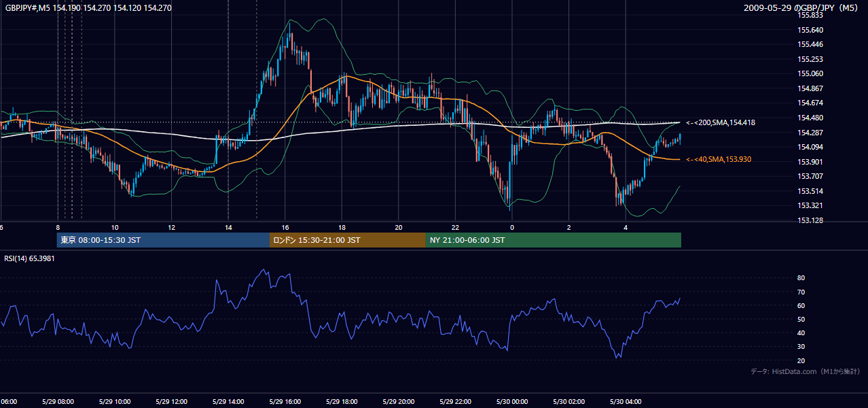This screenshot has height=408, width=868.
Task: Click the 5/29 14:00 time axis label
Action: [228, 401]
